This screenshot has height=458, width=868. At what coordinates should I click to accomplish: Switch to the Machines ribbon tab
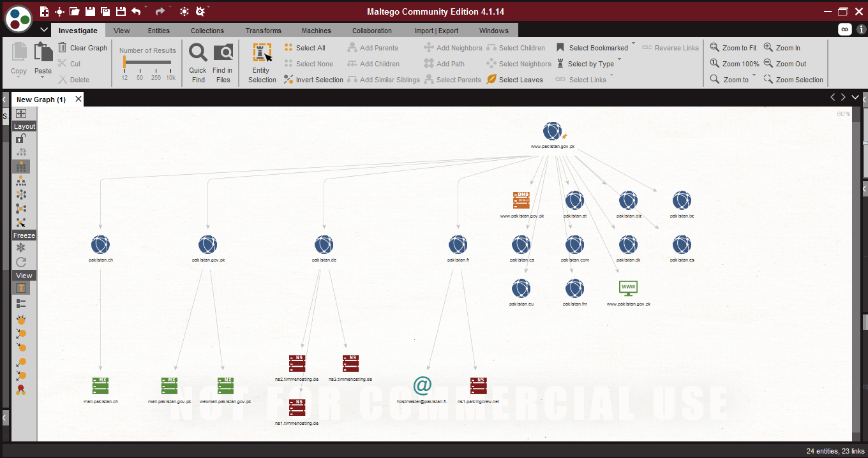pos(317,31)
